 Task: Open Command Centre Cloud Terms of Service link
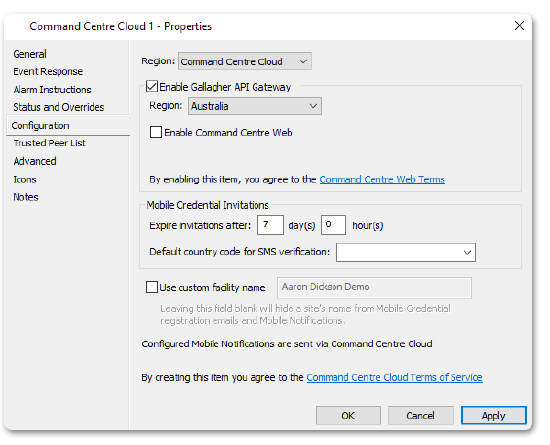tap(395, 377)
